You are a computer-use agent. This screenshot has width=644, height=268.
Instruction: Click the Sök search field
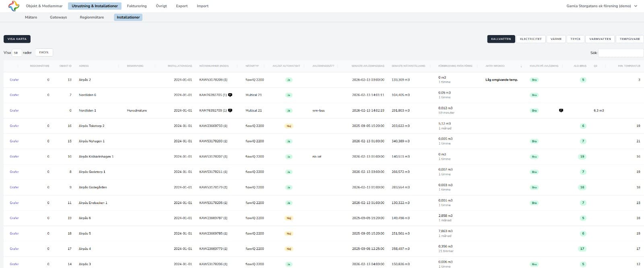tap(621, 53)
